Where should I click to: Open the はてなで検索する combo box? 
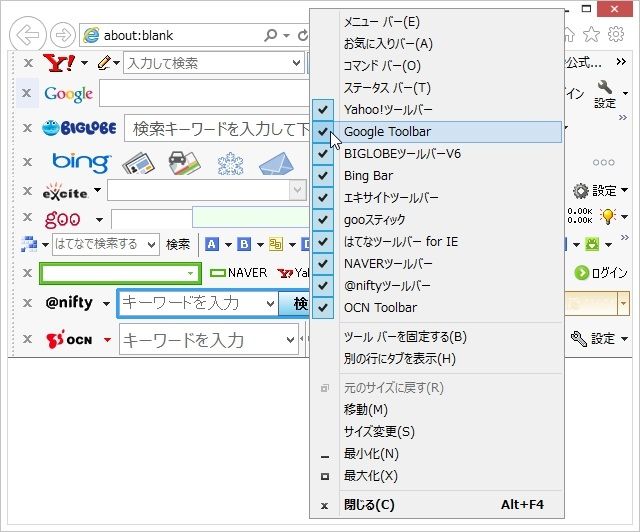point(106,244)
